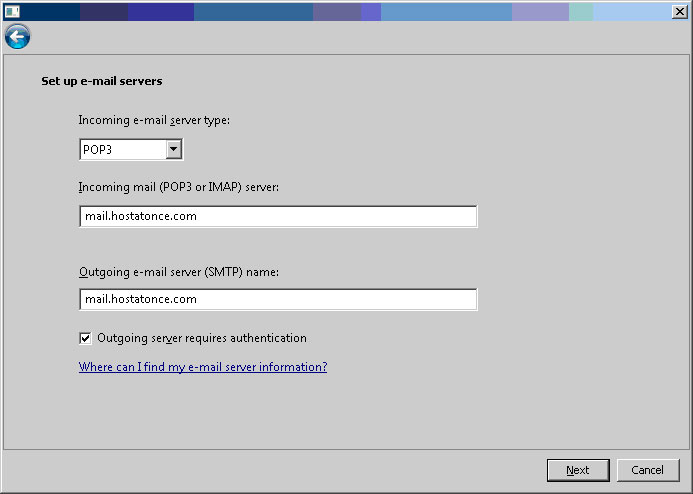Open 'Where can I find my e-mail server information?' link
The height and width of the screenshot is (494, 693).
click(202, 367)
